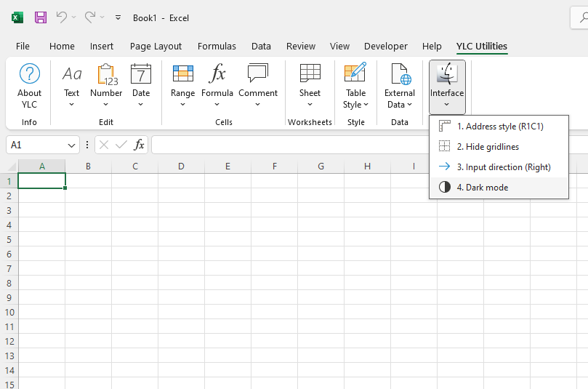Select column D header
The width and height of the screenshot is (588, 389).
pos(181,167)
